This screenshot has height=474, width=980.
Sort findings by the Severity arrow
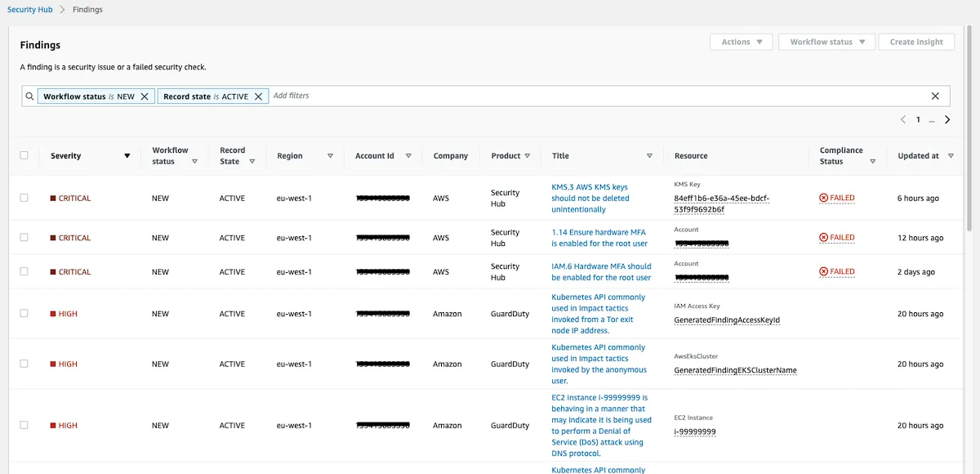coord(127,156)
